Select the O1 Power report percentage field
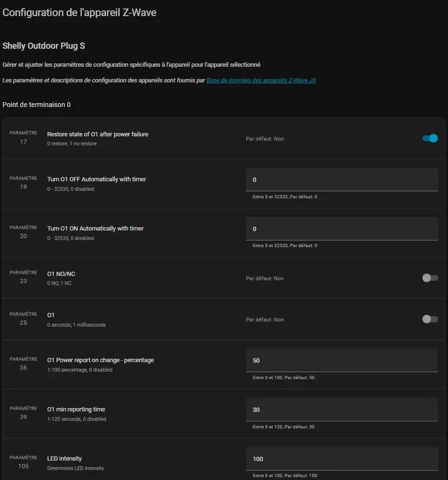The image size is (448, 480). [342, 361]
